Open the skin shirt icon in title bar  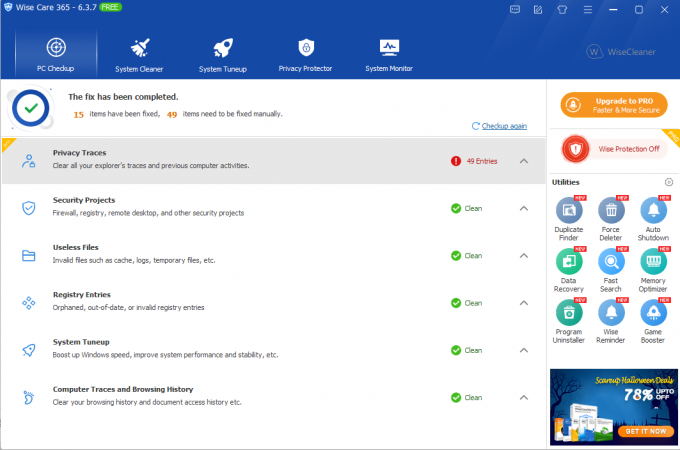[562, 10]
